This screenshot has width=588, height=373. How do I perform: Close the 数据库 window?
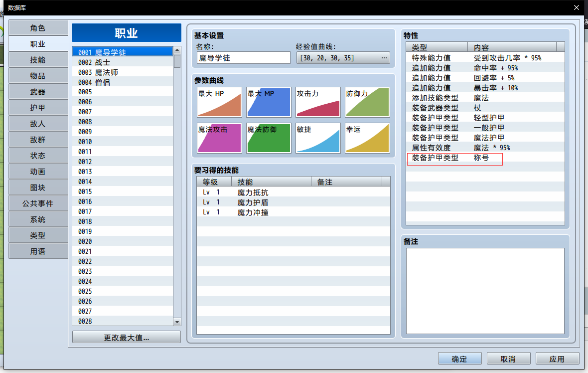(x=577, y=7)
